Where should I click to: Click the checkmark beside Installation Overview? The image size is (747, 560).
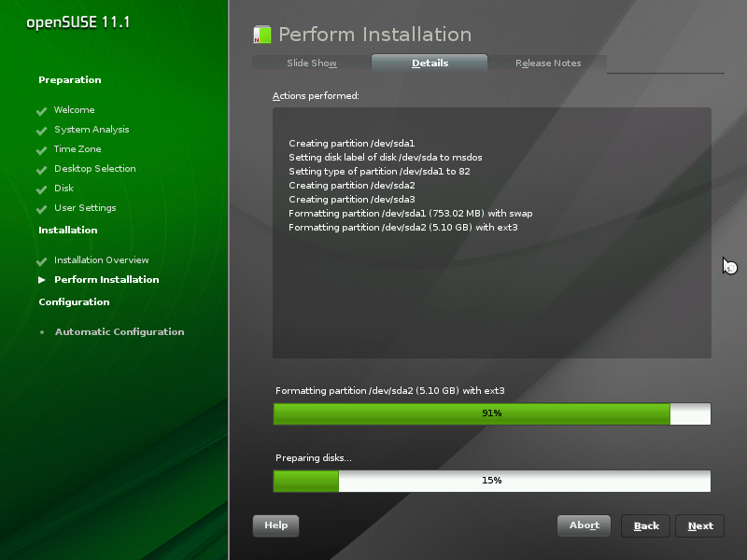click(x=41, y=261)
